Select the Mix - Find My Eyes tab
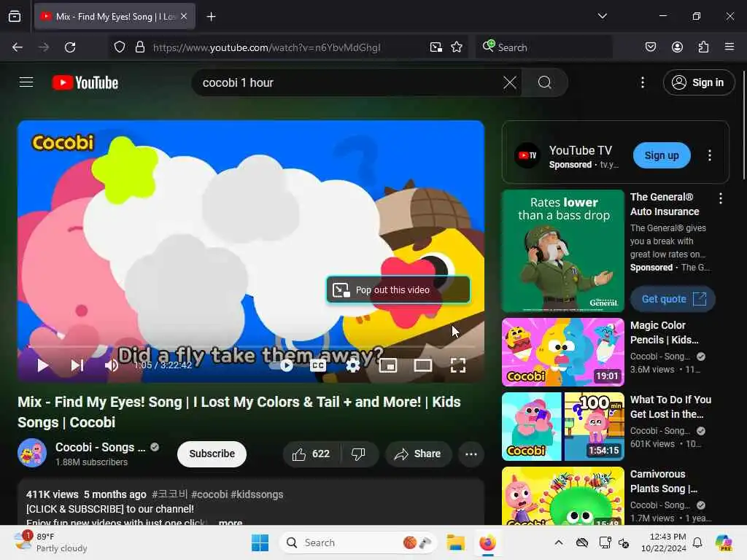This screenshot has width=747, height=560. tap(115, 17)
